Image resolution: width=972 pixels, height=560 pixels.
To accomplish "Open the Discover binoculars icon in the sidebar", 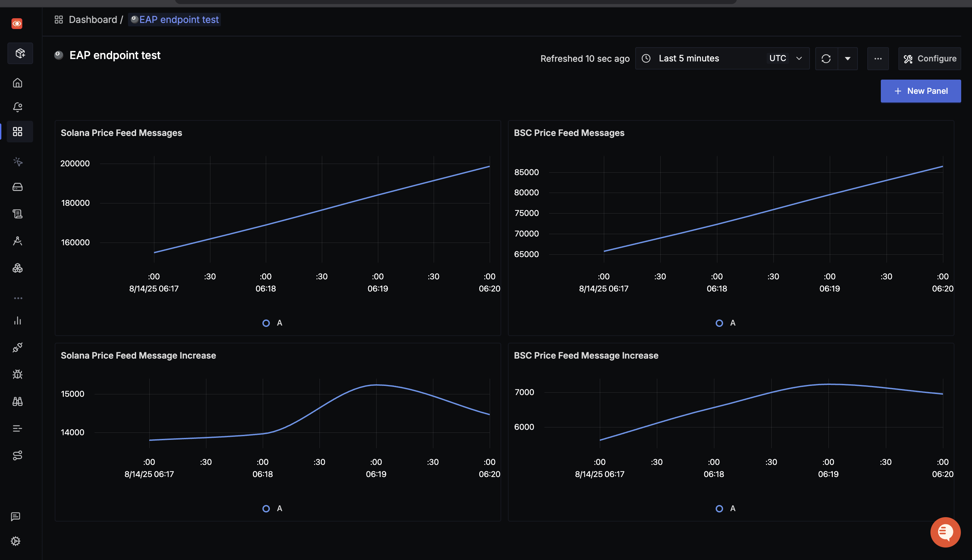I will pos(17,401).
